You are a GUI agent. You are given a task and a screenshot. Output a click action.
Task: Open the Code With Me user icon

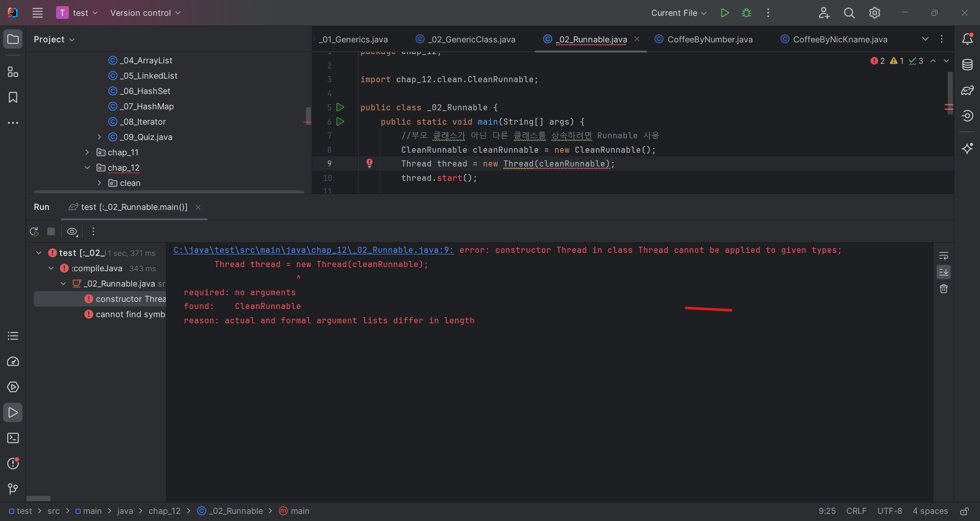(824, 13)
